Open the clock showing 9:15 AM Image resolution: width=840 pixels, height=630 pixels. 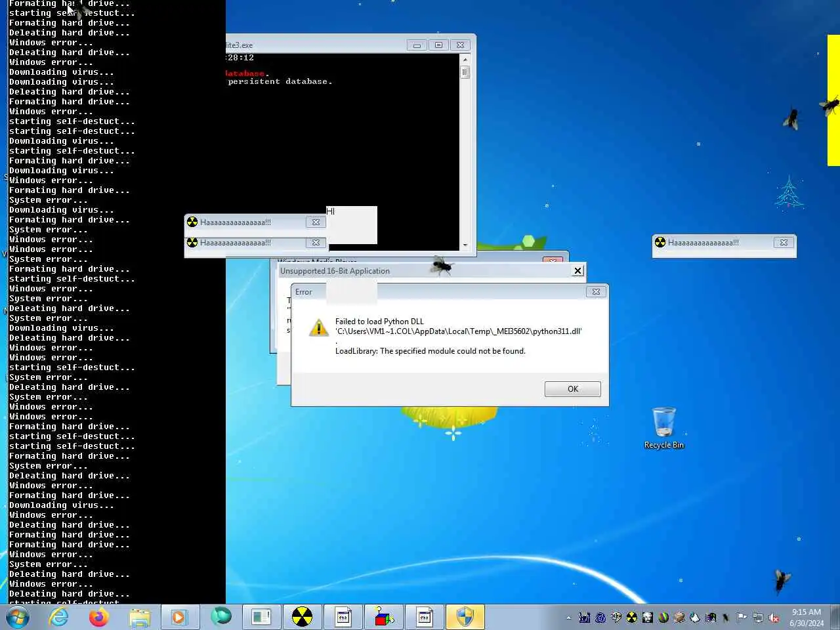[806, 618]
